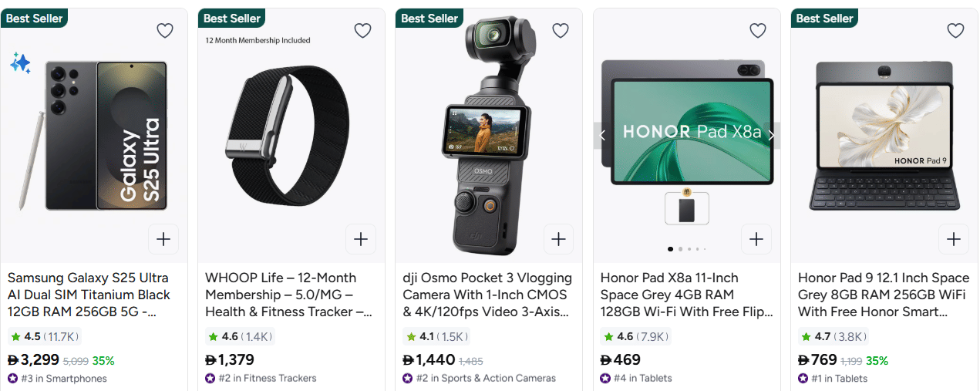Add Honor Pad 9 to cart
Screen dimensions: 980x391
pos(953,239)
